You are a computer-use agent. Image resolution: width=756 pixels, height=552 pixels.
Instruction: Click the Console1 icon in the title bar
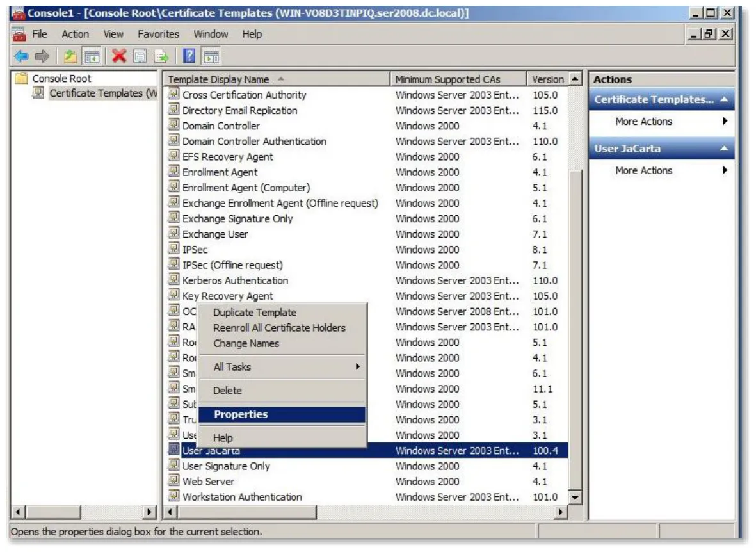[x=18, y=13]
